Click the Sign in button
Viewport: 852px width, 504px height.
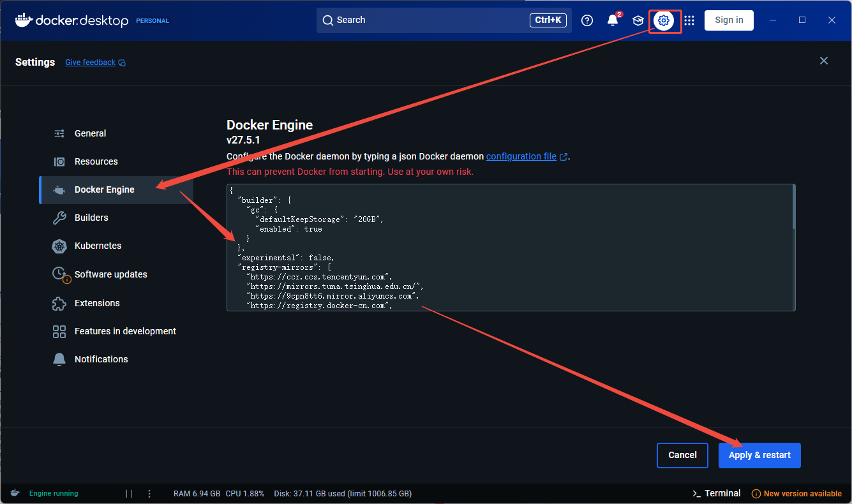tap(729, 20)
